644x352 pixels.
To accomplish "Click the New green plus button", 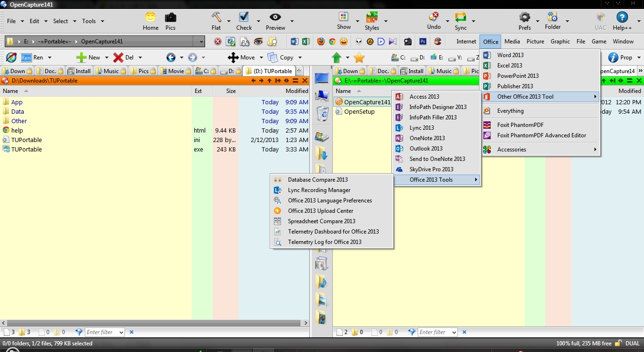I will 88,58.
